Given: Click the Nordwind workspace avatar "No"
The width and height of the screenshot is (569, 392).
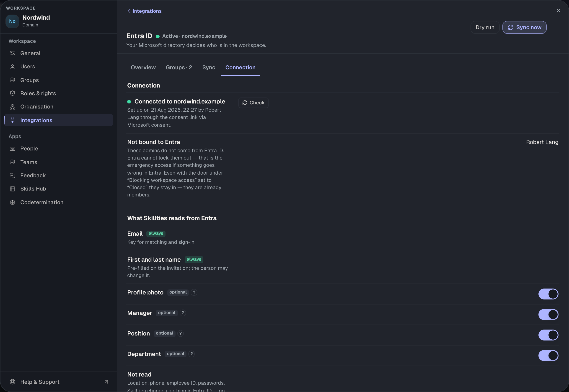Looking at the screenshot, I should pyautogui.click(x=12, y=21).
